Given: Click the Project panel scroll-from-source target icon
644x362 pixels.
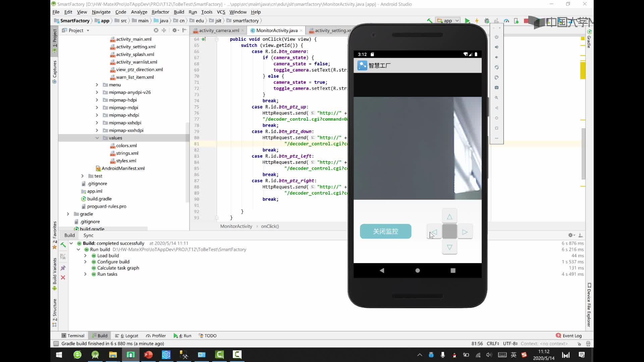Looking at the screenshot, I should pos(156,30).
